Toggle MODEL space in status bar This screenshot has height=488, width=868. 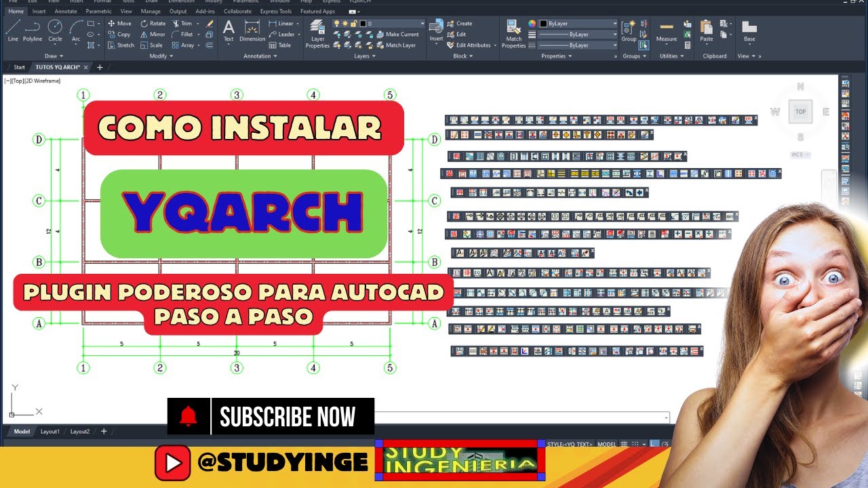606,445
